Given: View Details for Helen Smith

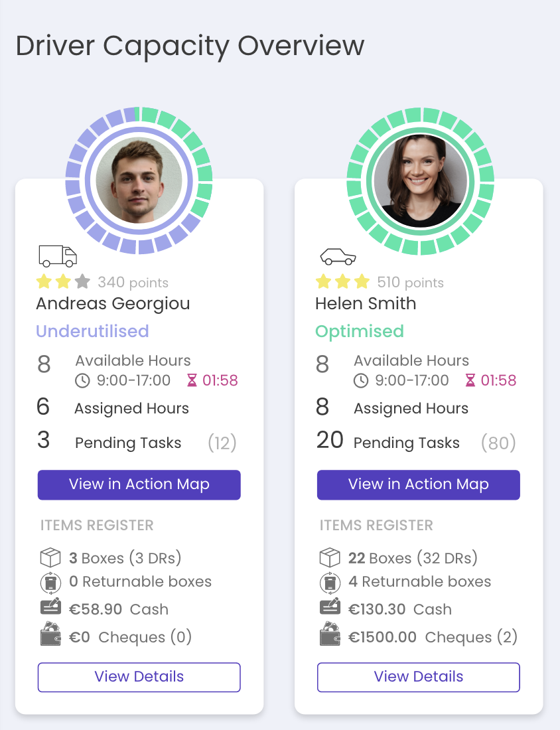Looking at the screenshot, I should click(x=419, y=677).
